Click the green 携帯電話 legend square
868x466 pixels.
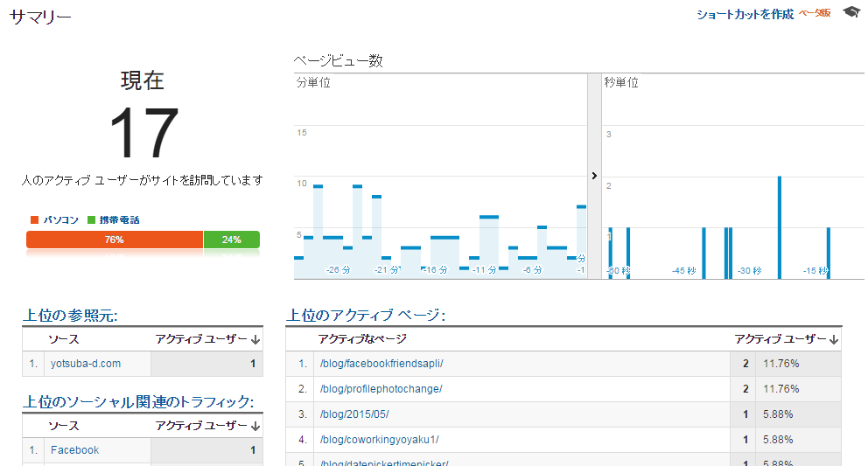91,219
